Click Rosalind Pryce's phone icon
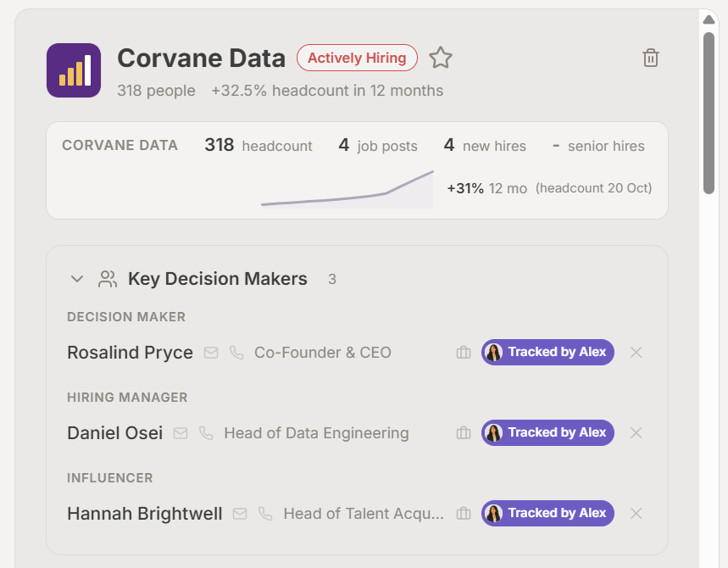Image resolution: width=728 pixels, height=568 pixels. tap(236, 353)
